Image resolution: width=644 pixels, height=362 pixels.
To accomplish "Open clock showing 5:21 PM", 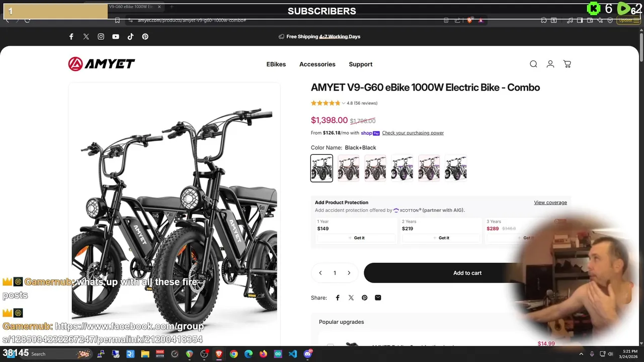I will click(630, 354).
